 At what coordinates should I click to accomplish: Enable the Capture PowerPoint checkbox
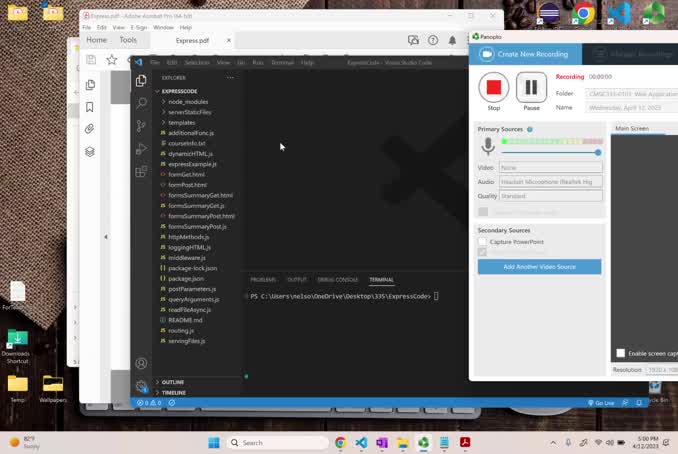pyautogui.click(x=483, y=242)
